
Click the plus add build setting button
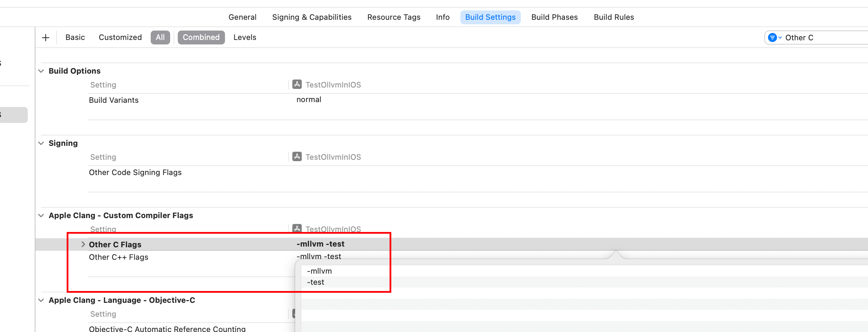pos(45,38)
